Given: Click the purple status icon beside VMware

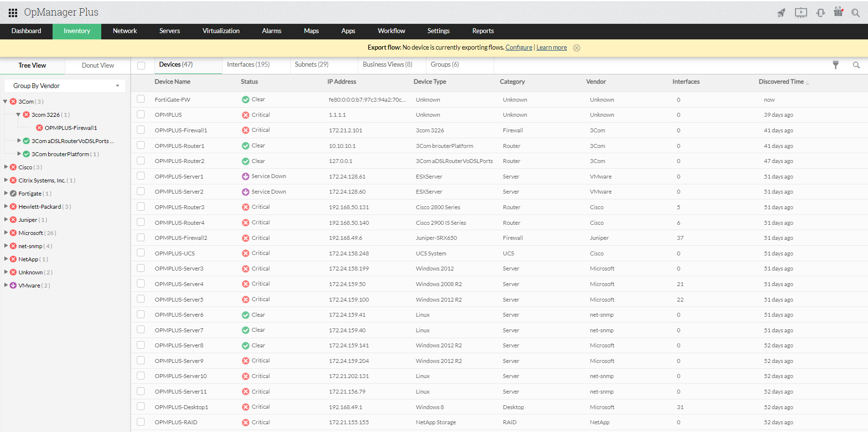Looking at the screenshot, I should [13, 286].
